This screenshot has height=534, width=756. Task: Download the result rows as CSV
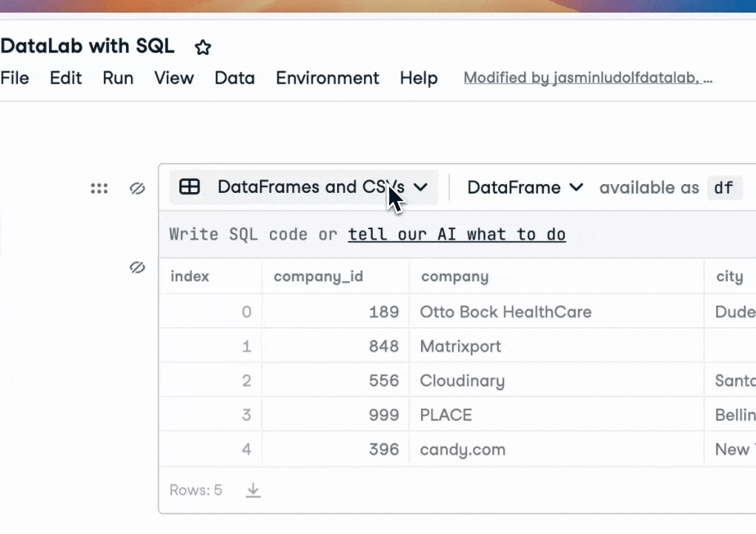click(253, 490)
